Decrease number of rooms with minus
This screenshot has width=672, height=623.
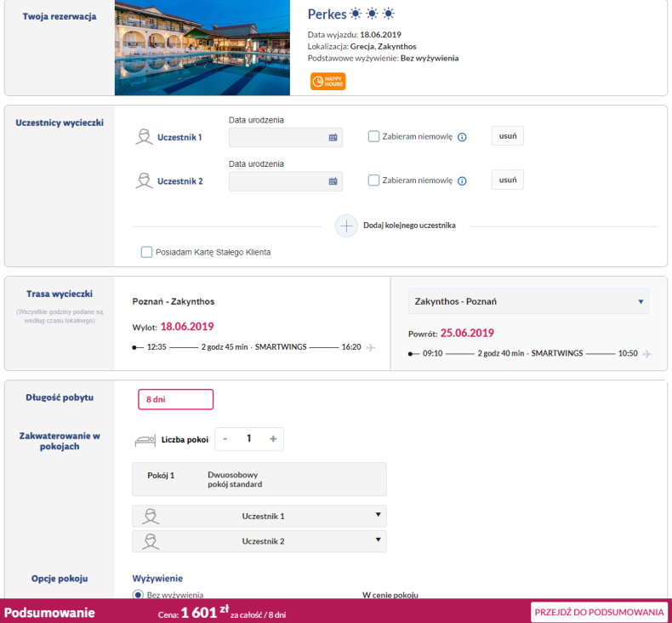point(225,438)
